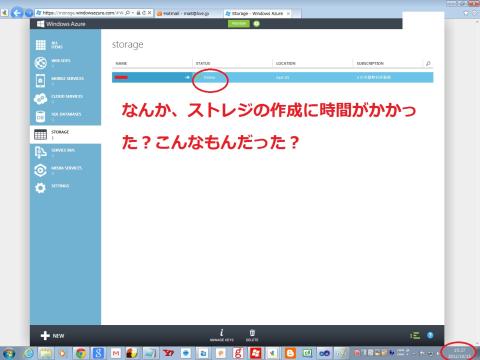Click the green Preview button in header
Screen dimensions: 480x360
(239, 24)
